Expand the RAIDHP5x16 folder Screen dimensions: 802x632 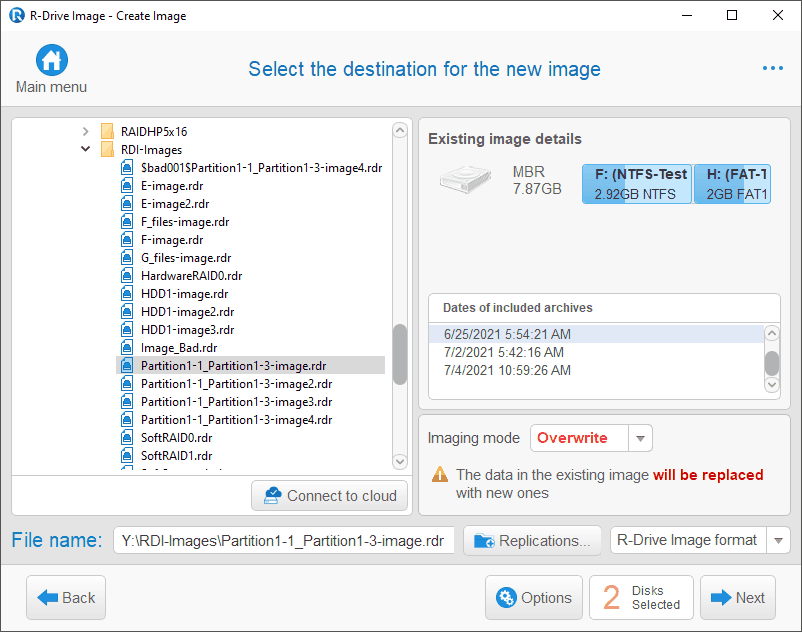click(85, 131)
